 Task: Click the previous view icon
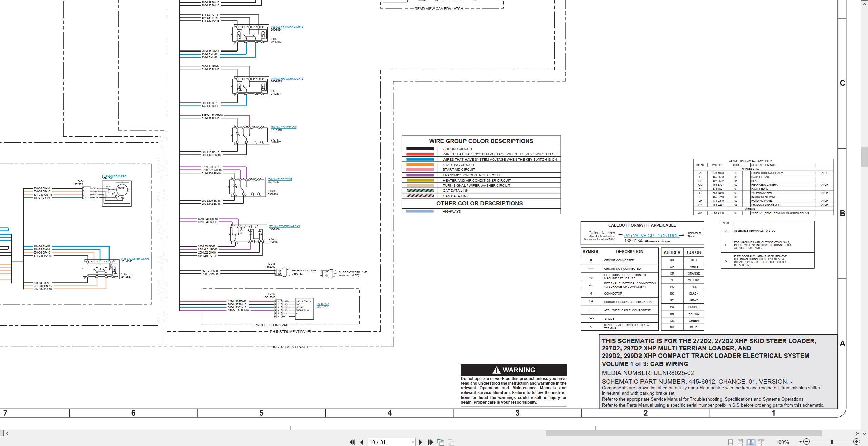pos(441,442)
